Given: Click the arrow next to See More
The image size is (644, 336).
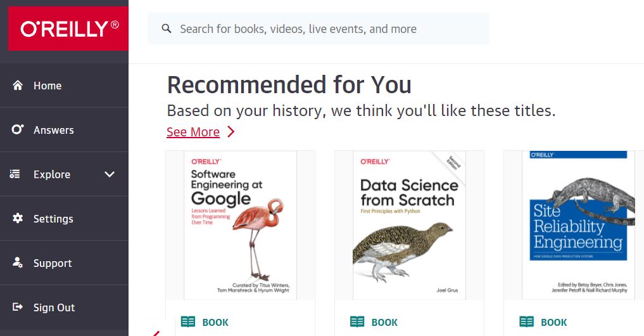Looking at the screenshot, I should (231, 132).
